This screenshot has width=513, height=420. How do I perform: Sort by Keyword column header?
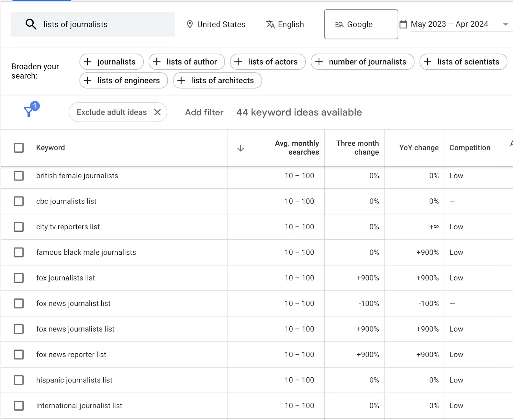50,148
